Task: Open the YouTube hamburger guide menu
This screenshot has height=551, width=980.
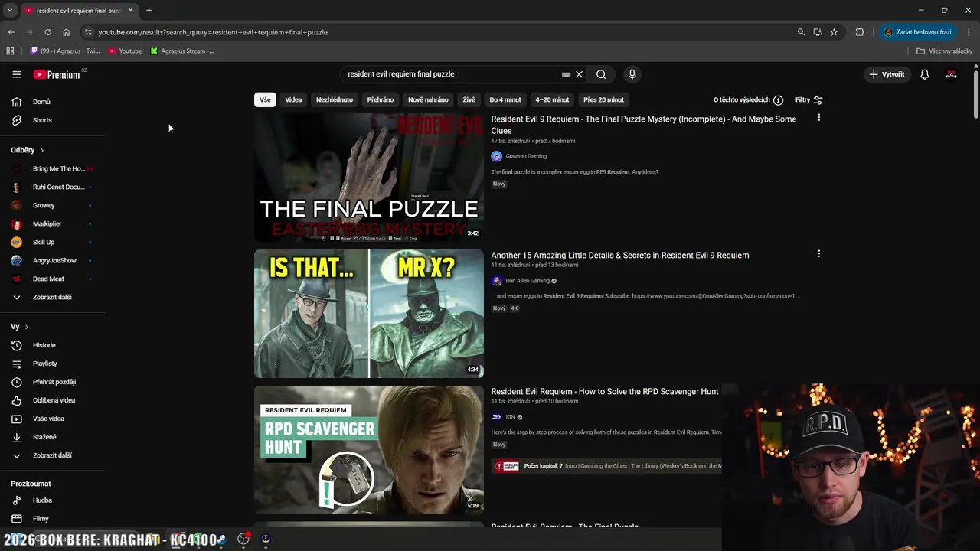Action: tap(16, 74)
